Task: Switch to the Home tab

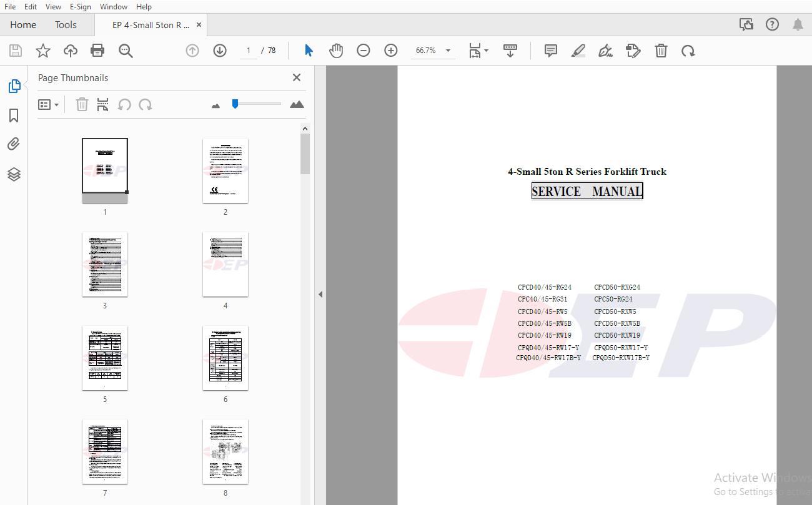Action: (x=23, y=25)
